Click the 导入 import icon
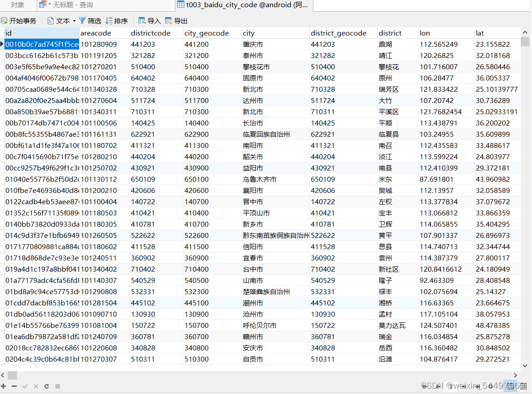The width and height of the screenshot is (532, 394). coord(142,21)
